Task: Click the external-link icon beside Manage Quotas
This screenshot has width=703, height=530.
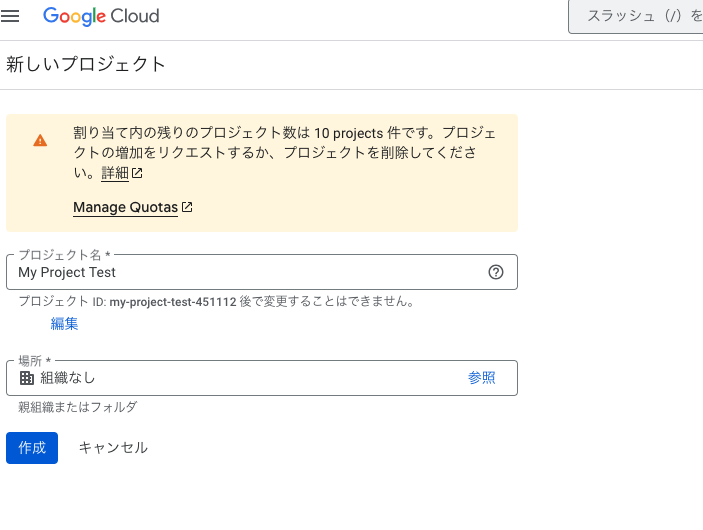Action: pyautogui.click(x=187, y=208)
